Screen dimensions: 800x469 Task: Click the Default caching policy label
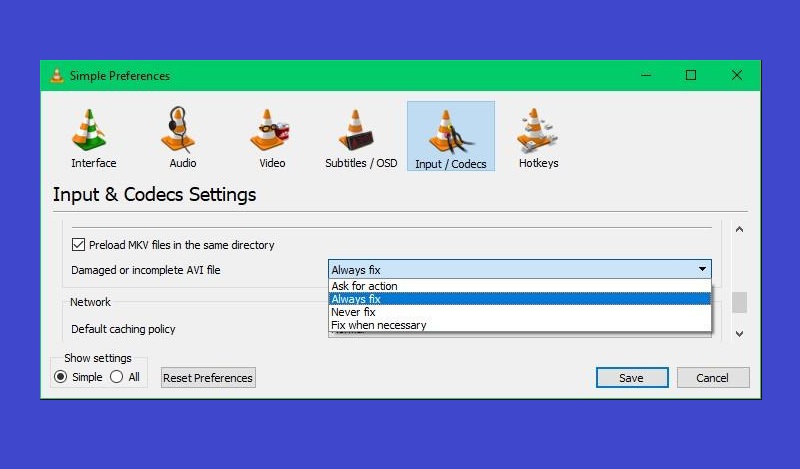(123, 329)
